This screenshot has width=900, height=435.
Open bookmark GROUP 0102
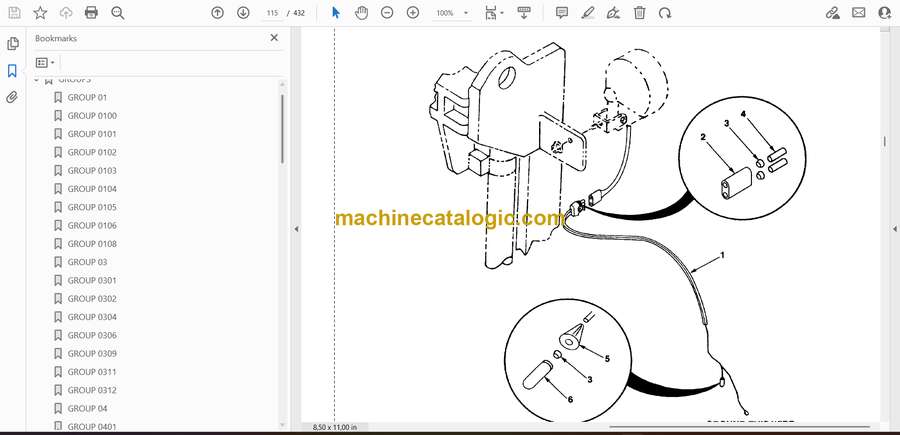[92, 153]
